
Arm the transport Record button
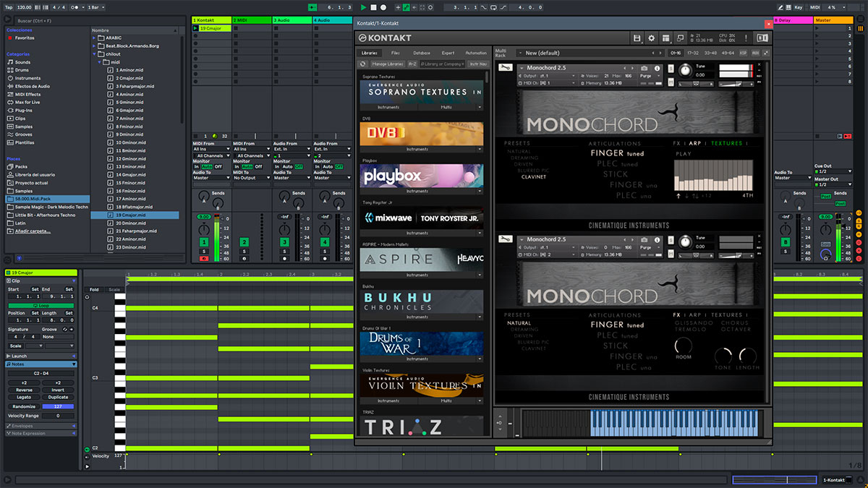[x=383, y=7]
